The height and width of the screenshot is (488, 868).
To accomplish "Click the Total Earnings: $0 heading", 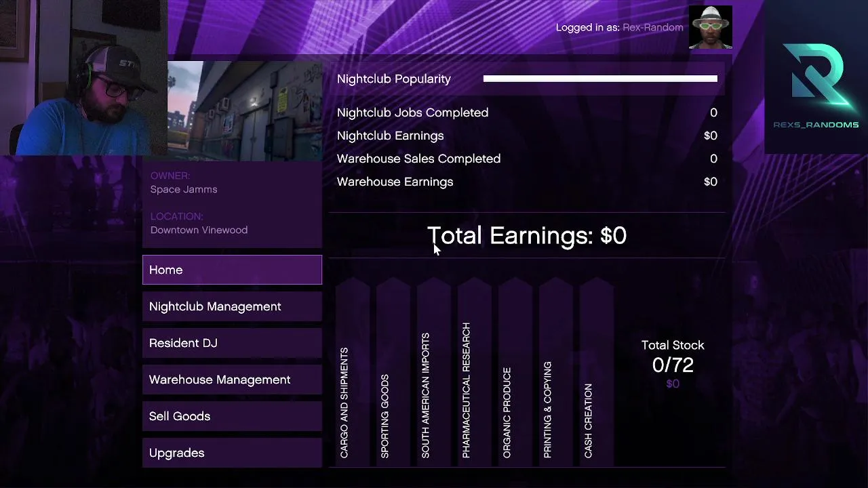I will [x=527, y=235].
